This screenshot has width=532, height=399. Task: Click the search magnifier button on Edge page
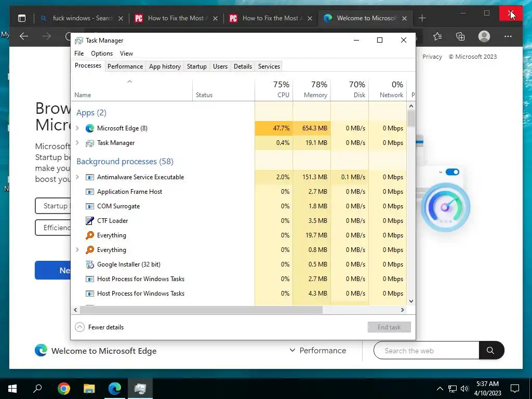click(x=491, y=351)
